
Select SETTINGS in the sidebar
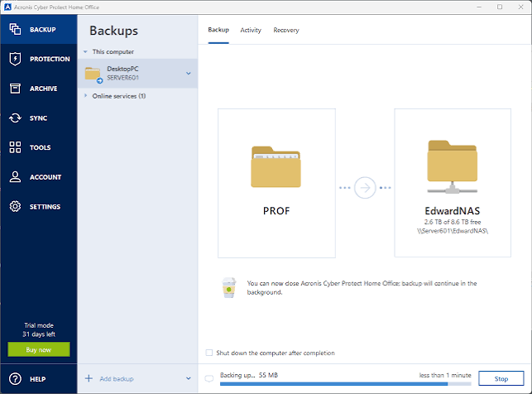pyautogui.click(x=39, y=206)
